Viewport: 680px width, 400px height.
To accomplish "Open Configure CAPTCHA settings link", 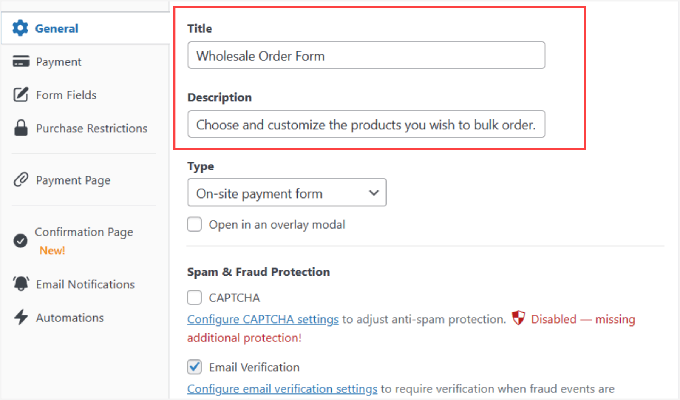I will 263,320.
